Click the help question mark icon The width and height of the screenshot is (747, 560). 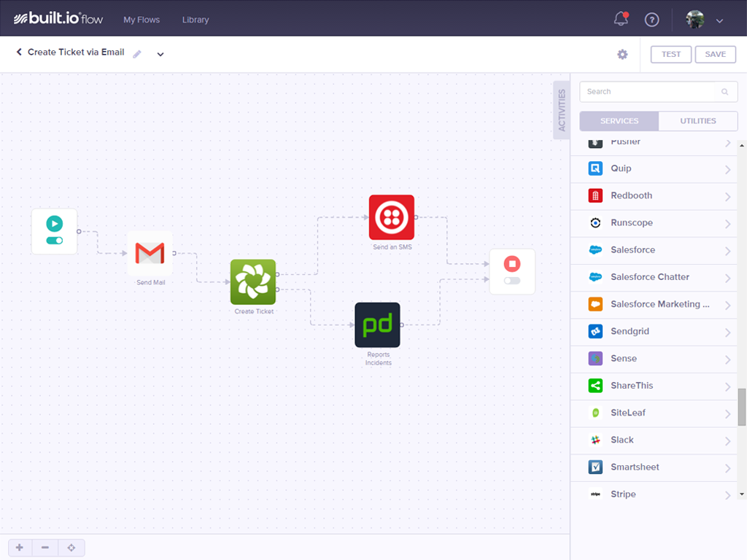(x=651, y=20)
